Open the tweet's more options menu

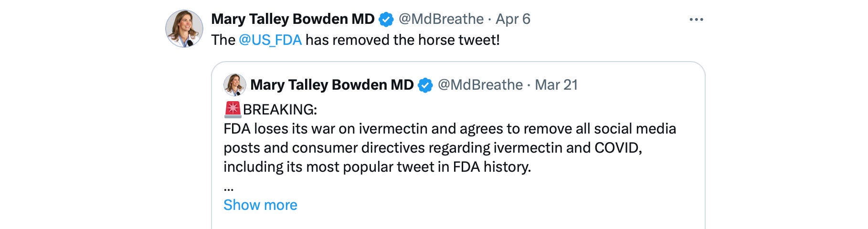tap(696, 20)
